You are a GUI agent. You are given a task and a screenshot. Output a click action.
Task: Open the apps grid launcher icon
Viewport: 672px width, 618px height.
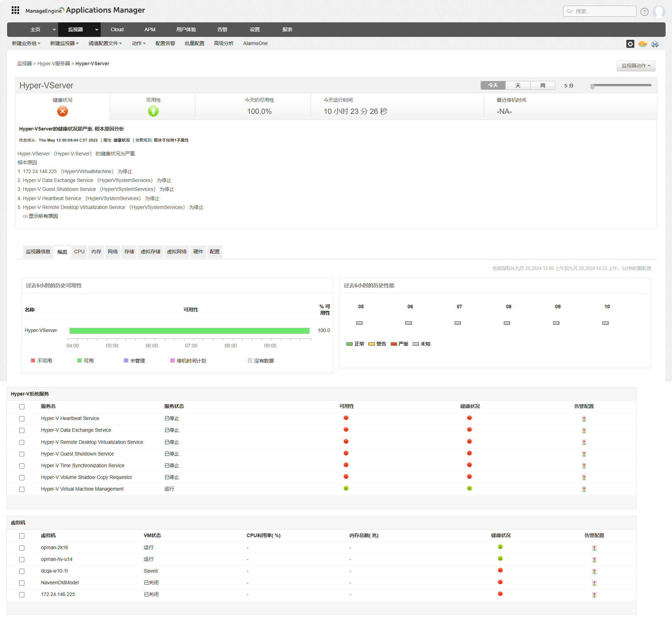(15, 10)
